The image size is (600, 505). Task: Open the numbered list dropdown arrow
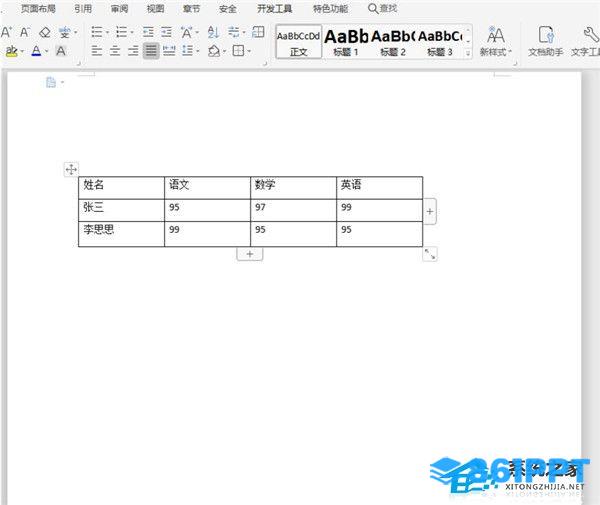click(x=132, y=33)
